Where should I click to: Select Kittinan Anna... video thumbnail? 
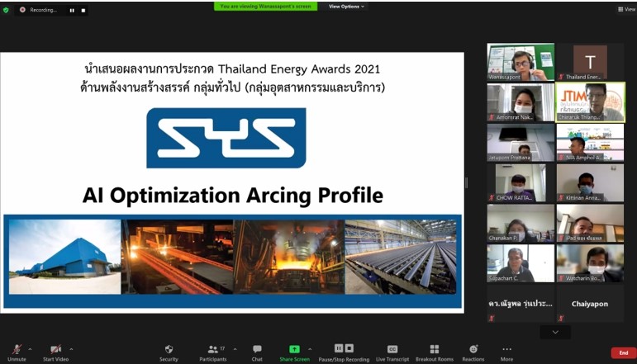590,182
